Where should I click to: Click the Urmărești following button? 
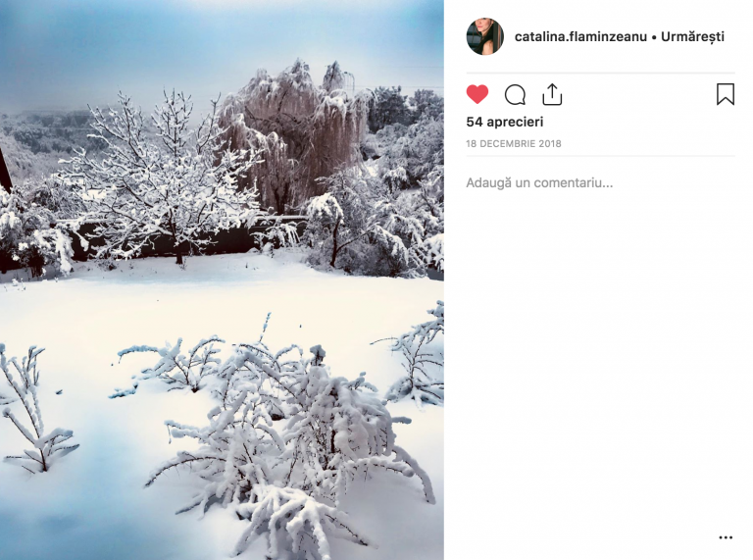[692, 36]
